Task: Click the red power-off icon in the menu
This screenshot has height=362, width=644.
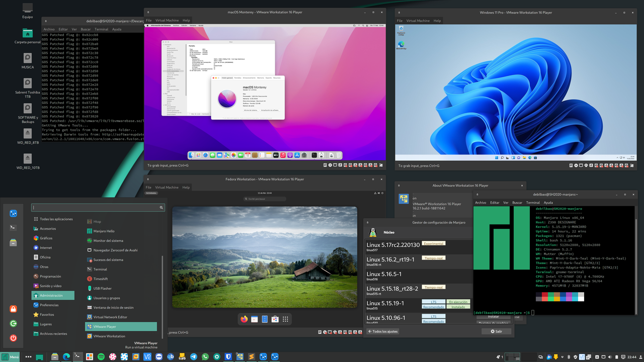Action: pos(14,338)
